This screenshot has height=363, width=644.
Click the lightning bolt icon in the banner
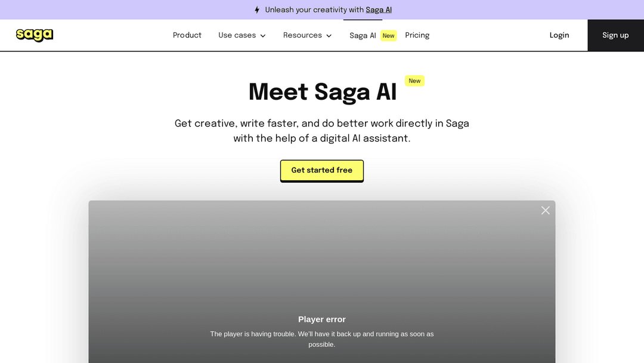[x=257, y=10]
